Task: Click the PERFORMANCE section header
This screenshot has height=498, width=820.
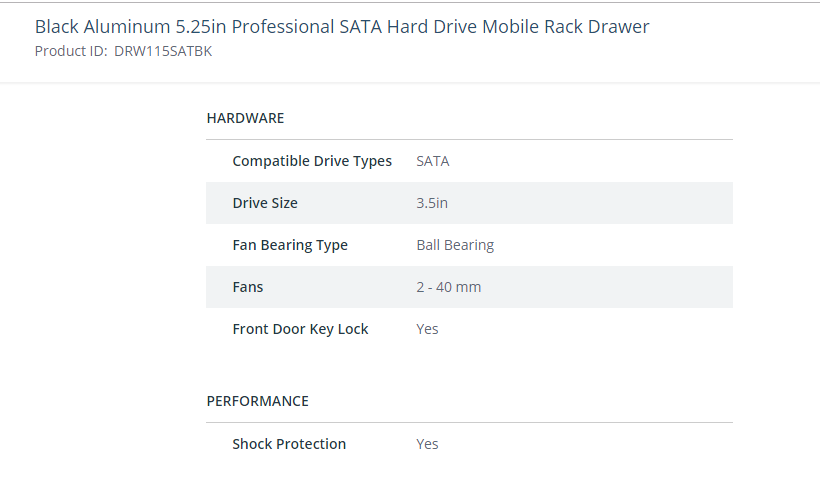Action: click(x=257, y=401)
